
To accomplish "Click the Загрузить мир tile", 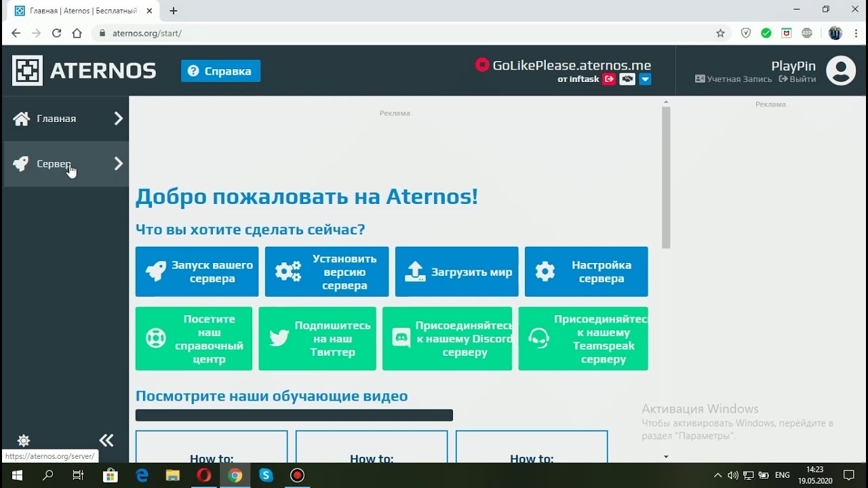I will [456, 272].
